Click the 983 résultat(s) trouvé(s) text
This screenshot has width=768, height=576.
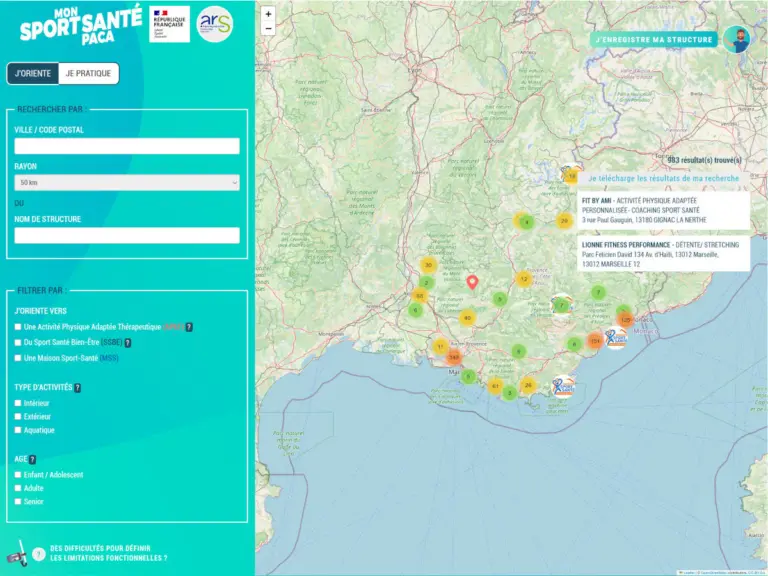704,160
